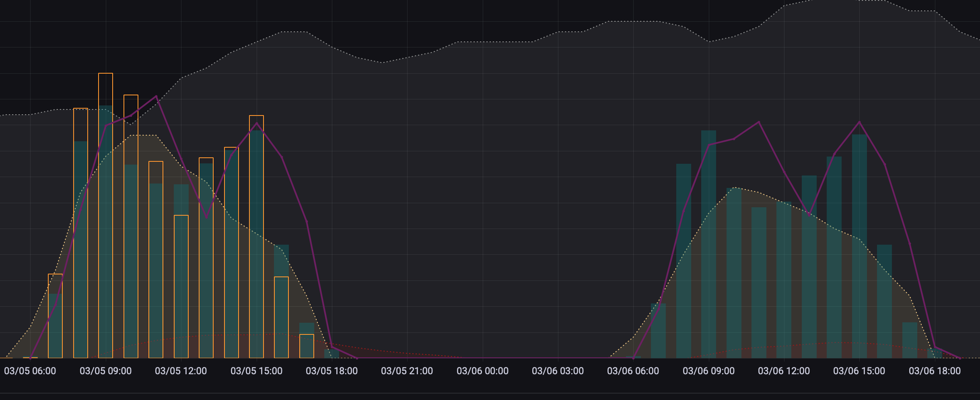980x400 pixels.
Task: Select the 03/06 09:00 axis label
Action: [708, 371]
